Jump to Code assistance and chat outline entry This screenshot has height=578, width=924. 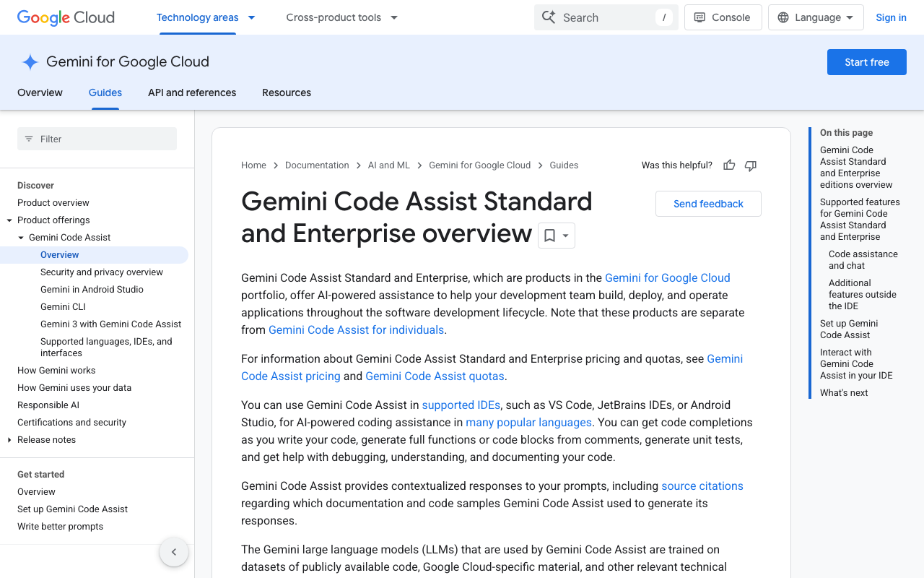tap(863, 260)
